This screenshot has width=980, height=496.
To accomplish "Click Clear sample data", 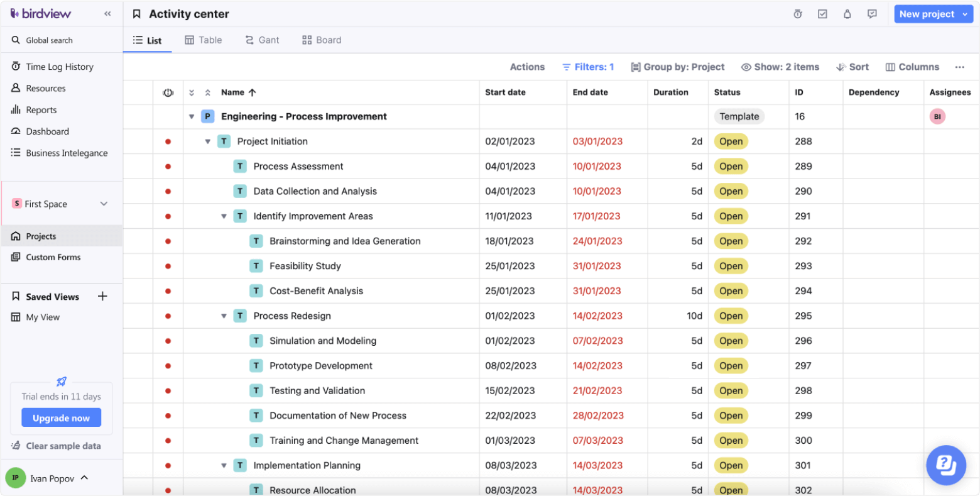I will (56, 446).
